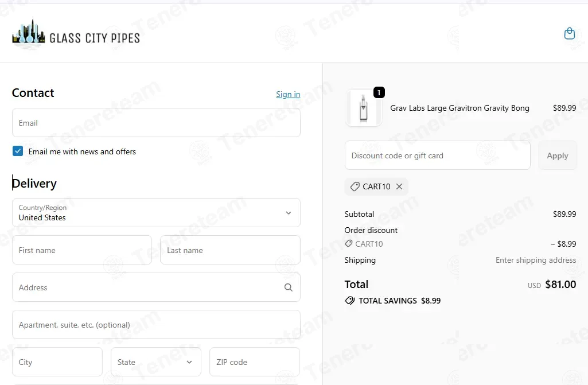Focus the Email input field

pyautogui.click(x=156, y=123)
